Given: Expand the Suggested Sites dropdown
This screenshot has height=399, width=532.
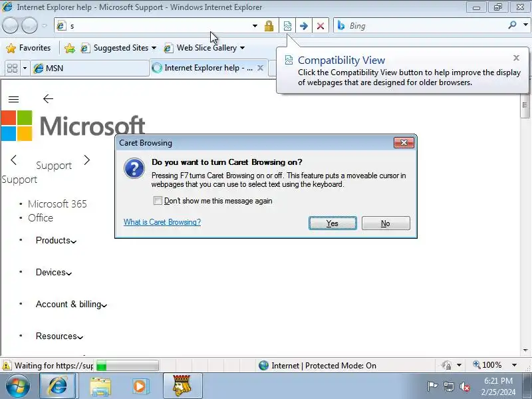Looking at the screenshot, I should click(x=154, y=48).
